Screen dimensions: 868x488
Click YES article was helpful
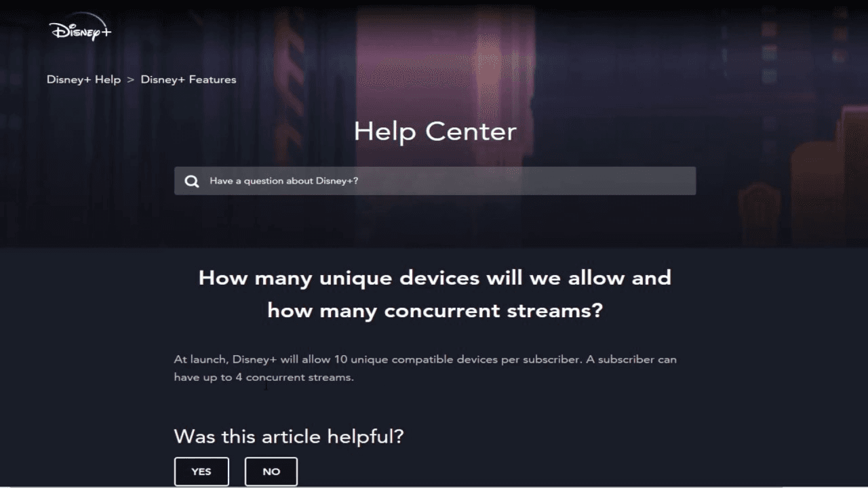[x=201, y=472]
